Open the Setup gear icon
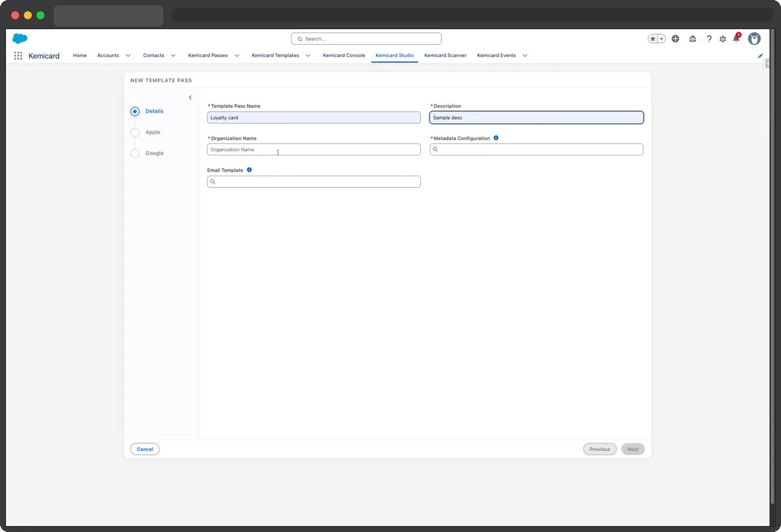This screenshot has width=781, height=532. 723,39
